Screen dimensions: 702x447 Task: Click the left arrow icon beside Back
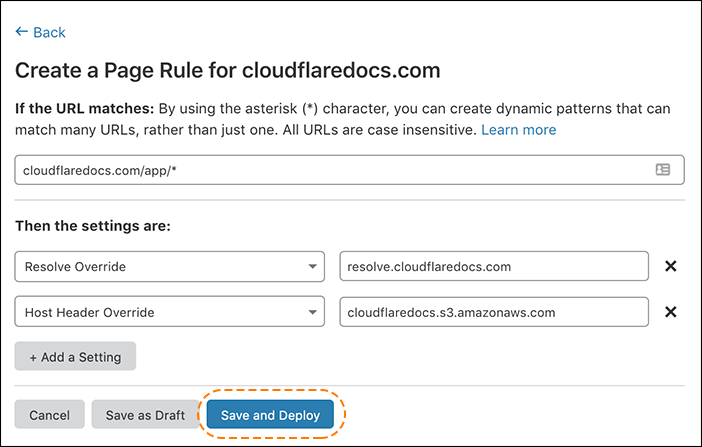point(21,33)
